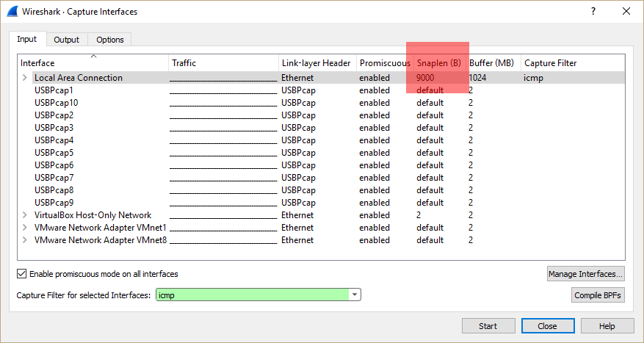Sort by the Interface column header
Screen dimensions: 644x343
coord(94,63)
